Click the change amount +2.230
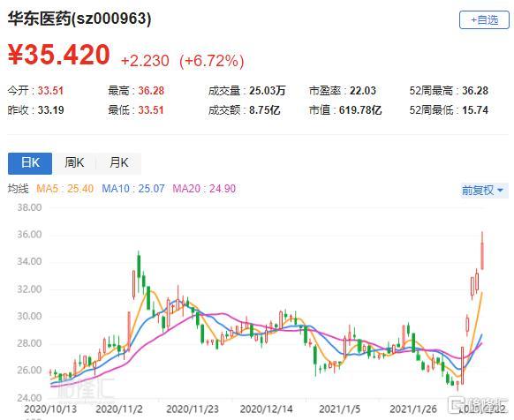 145,61
